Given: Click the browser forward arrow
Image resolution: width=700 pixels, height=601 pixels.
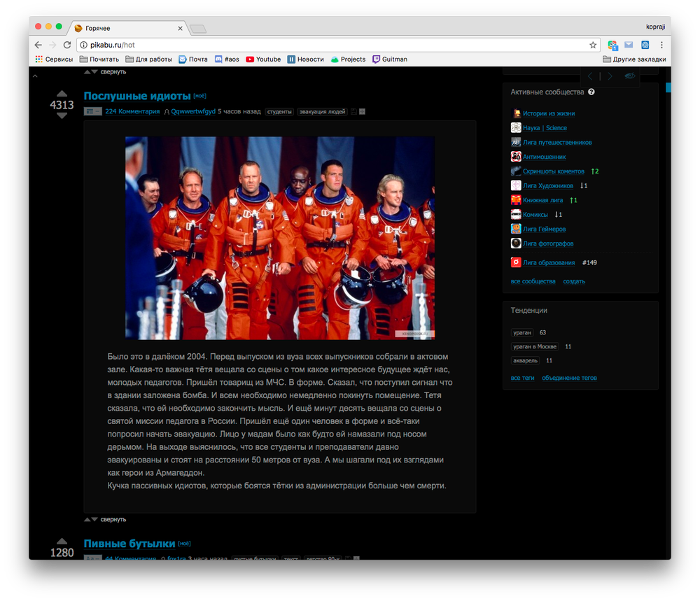Looking at the screenshot, I should 52,45.
